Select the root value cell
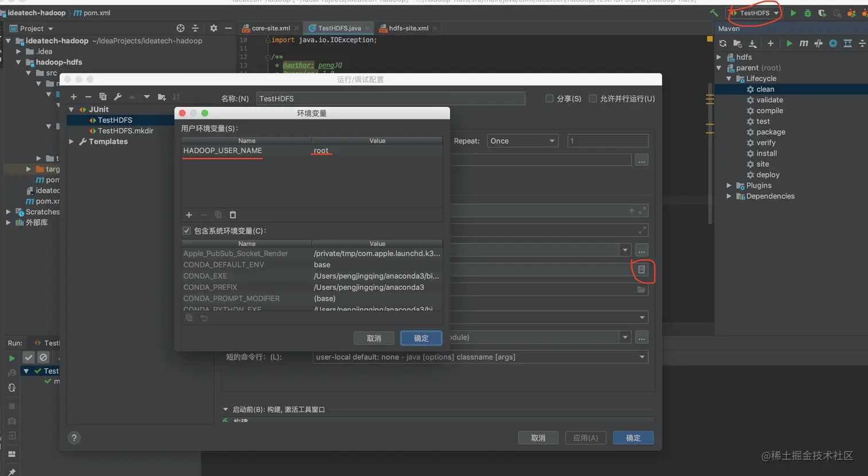The image size is (868, 476). click(377, 150)
